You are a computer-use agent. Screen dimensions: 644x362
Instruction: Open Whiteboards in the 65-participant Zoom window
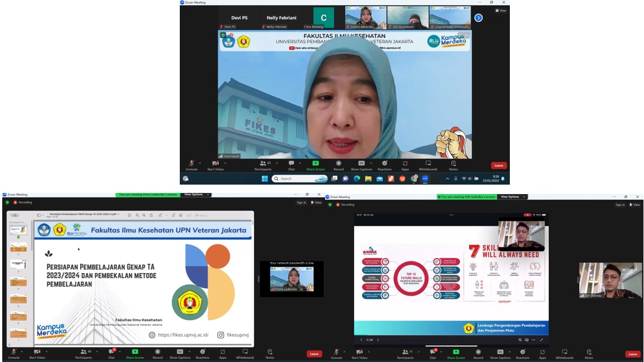pyautogui.click(x=428, y=165)
